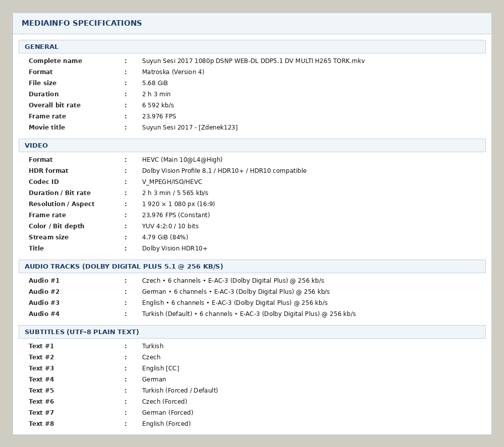Click the AUDIO TRACKS section header
The image size is (504, 447).
pos(252,267)
